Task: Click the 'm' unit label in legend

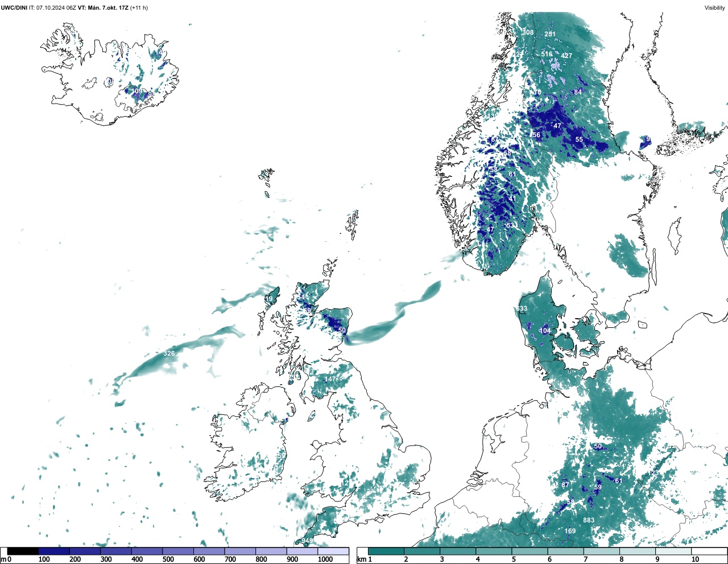Action: pos(3,559)
